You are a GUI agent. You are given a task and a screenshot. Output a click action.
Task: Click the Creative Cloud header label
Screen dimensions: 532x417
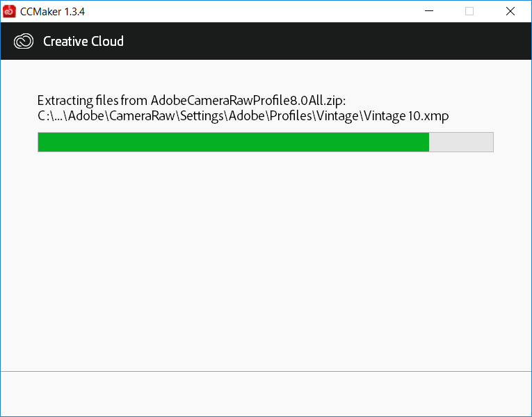[83, 42]
